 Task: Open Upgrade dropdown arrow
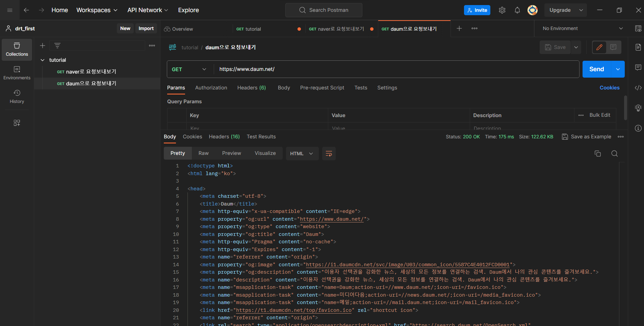tap(581, 10)
